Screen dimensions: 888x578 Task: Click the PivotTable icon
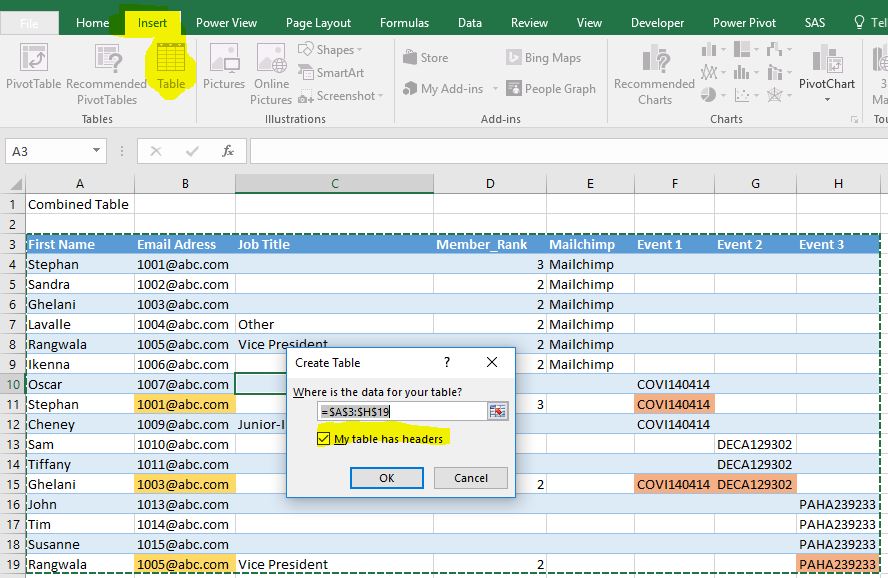pos(33,58)
